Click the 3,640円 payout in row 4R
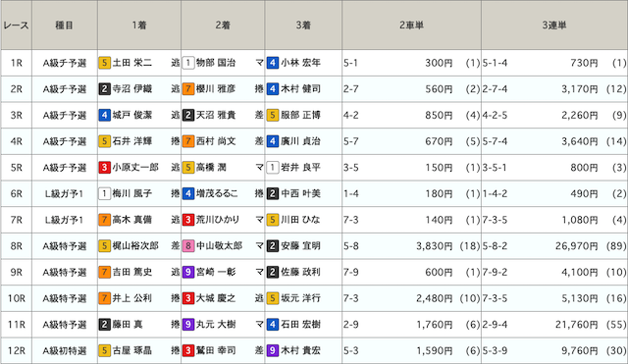 coord(580,141)
